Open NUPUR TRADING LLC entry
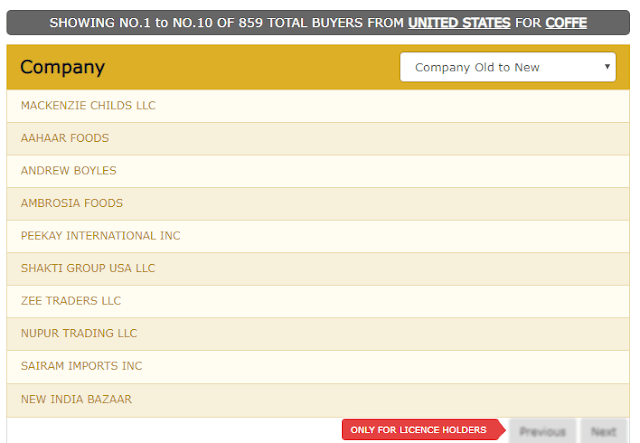Screen dimensions: 640x443 pyautogui.click(x=79, y=333)
